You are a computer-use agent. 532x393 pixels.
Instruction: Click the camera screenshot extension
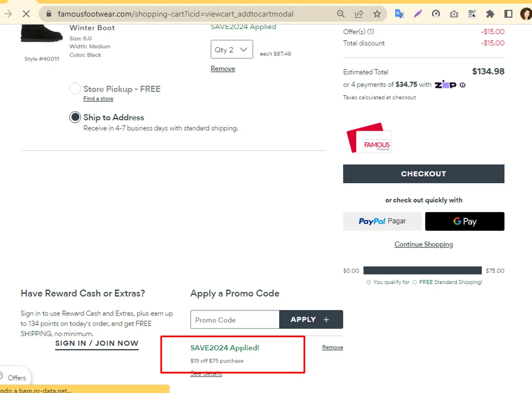coord(454,14)
